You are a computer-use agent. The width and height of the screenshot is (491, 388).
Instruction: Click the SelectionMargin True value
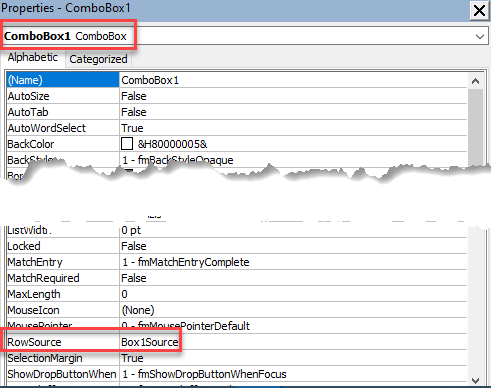293,358
